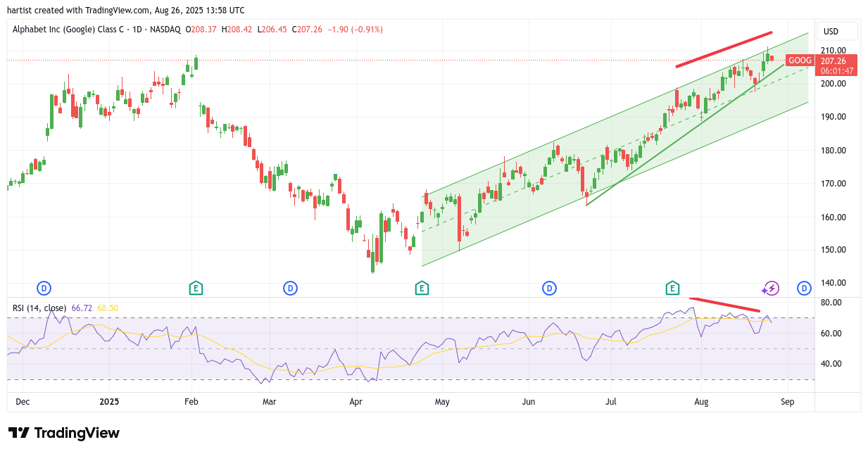Screen dimensions: 868x454
Task: Click the Aug label on the time axis
Action: tap(701, 402)
